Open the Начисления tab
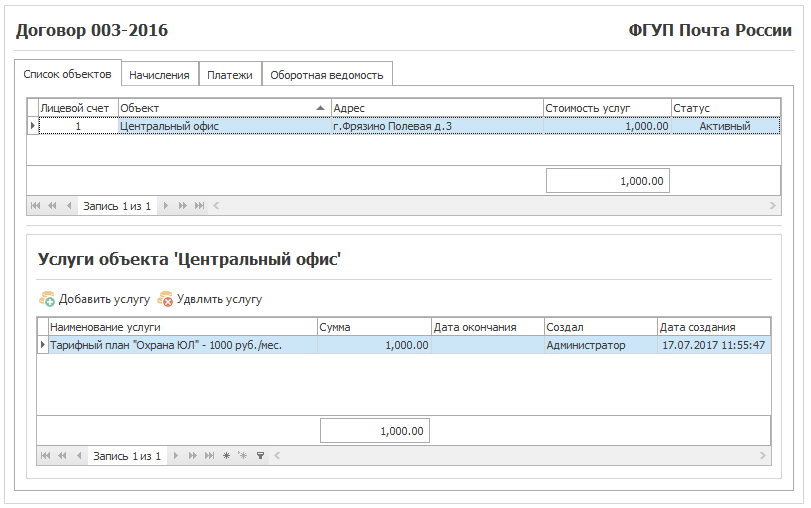 point(160,75)
